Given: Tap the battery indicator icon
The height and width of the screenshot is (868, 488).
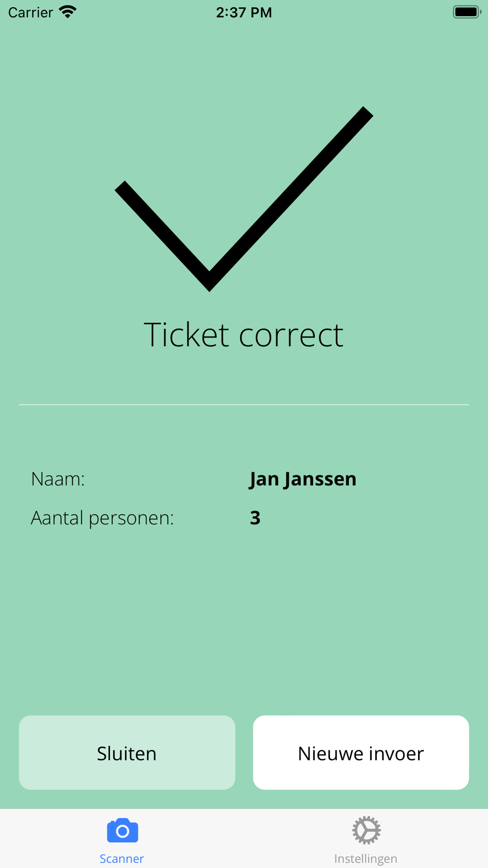Looking at the screenshot, I should click(x=467, y=12).
